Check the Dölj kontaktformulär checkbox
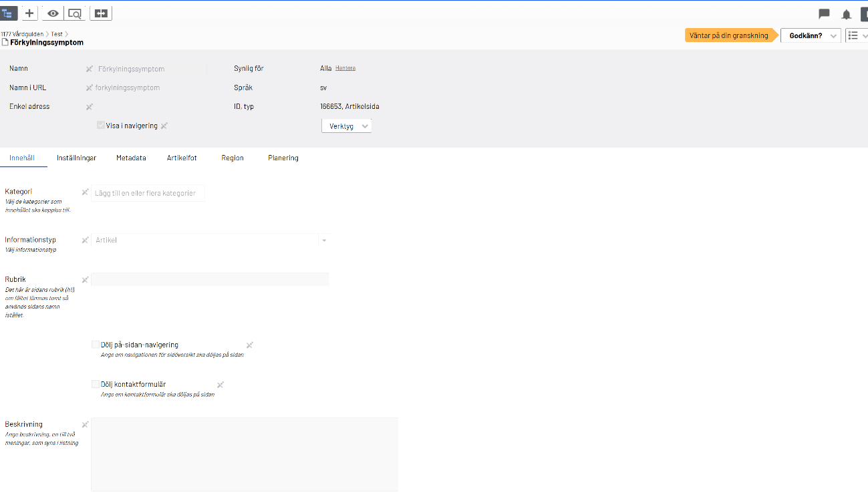This screenshot has height=497, width=868. pos(96,384)
